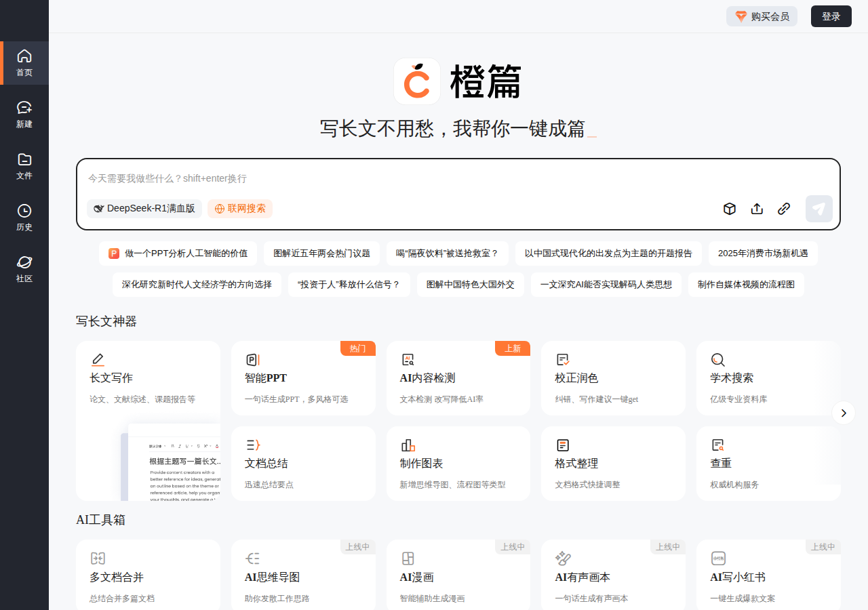The image size is (868, 610).
Task: Select the 图解近五年两会热门议题 suggestion
Action: pyautogui.click(x=321, y=253)
